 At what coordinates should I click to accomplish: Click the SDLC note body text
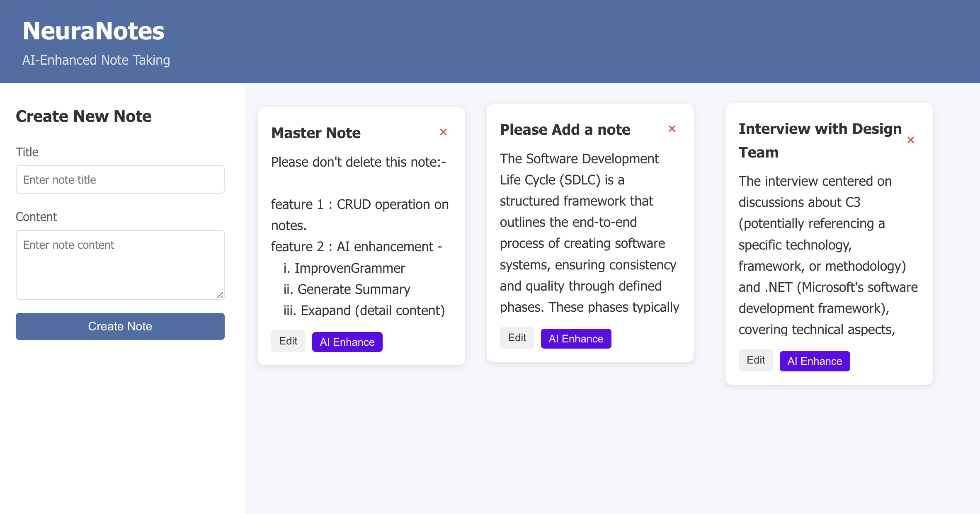tap(589, 233)
